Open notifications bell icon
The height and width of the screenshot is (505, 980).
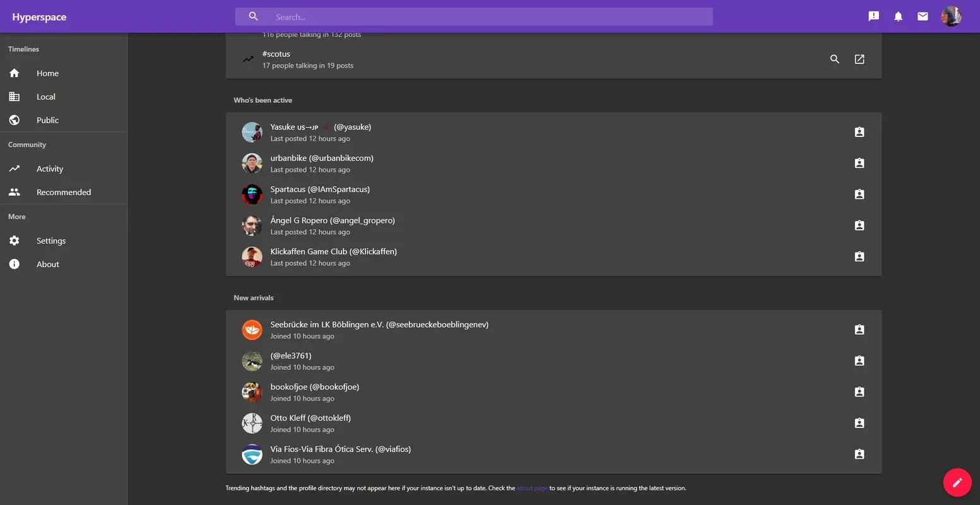pos(898,16)
